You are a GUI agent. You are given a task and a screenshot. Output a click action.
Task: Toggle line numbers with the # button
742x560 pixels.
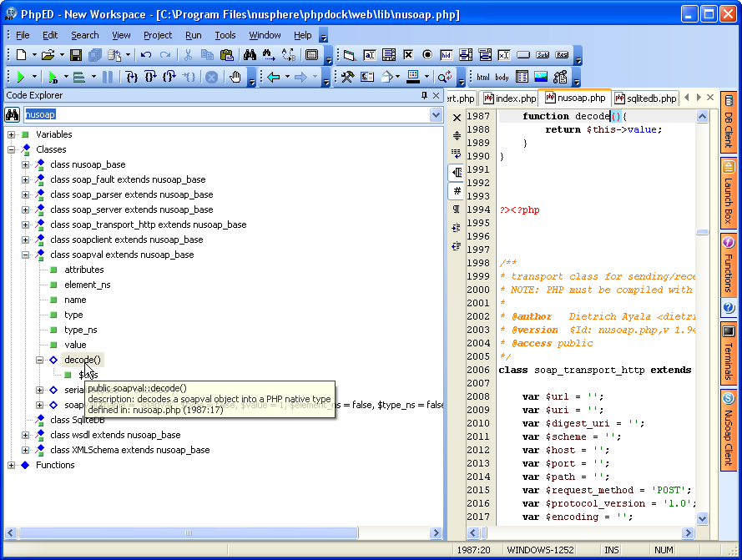click(x=457, y=190)
